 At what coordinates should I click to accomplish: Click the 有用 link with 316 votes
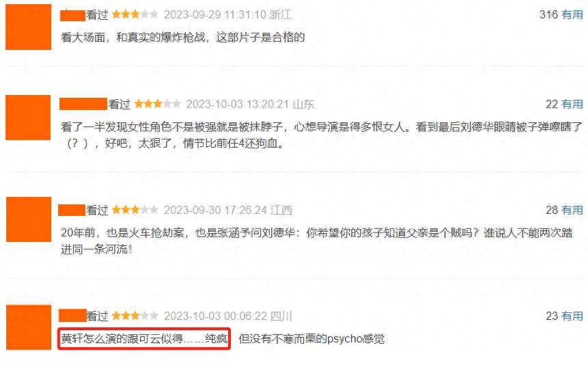click(x=572, y=14)
